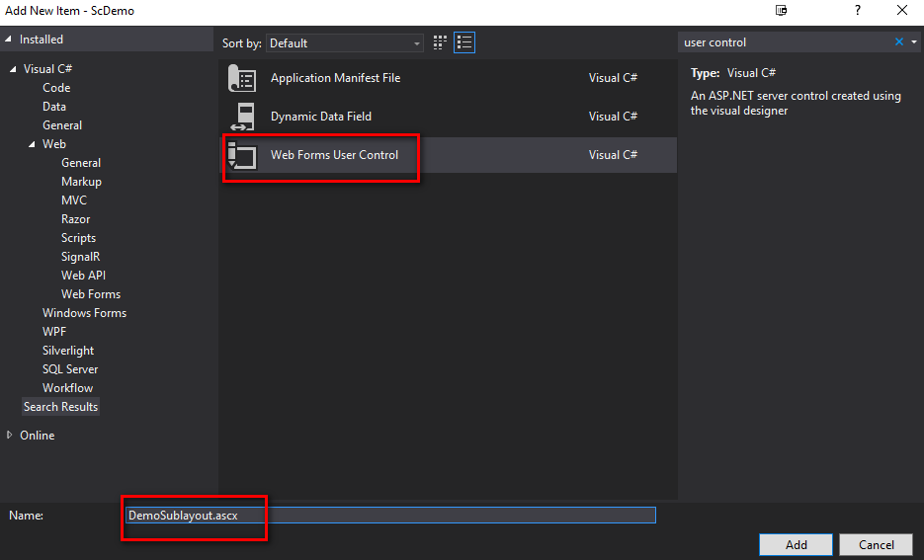The width and height of the screenshot is (924, 560).
Task: Click the Name field with DemoSublayout.ascx
Action: 390,516
